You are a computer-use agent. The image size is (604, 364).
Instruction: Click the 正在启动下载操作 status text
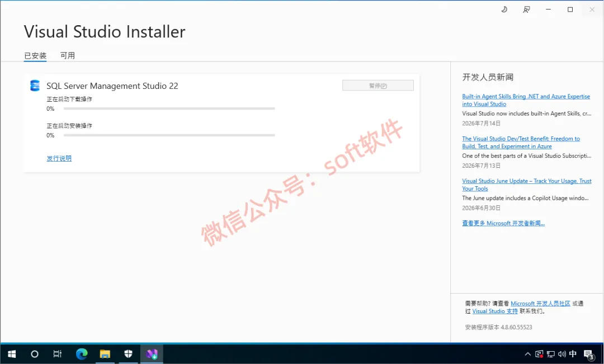click(x=69, y=100)
